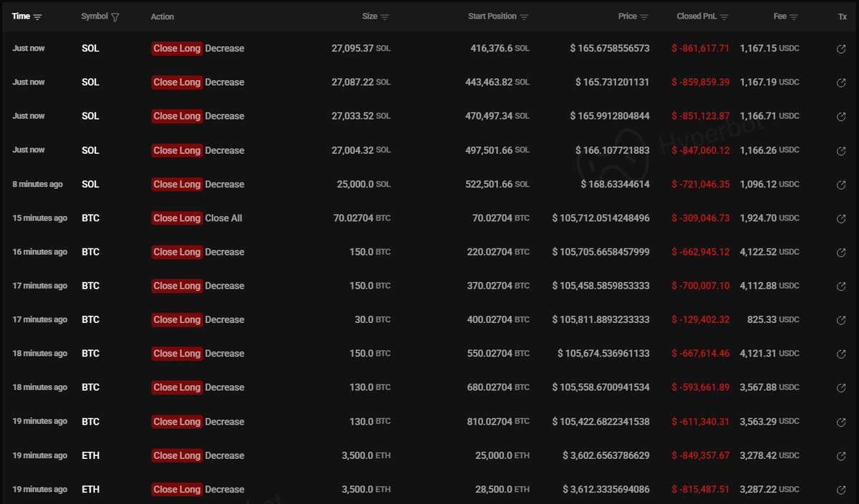Image resolution: width=859 pixels, height=504 pixels.
Task: Open the transaction link for the SOL 27,004.32 row
Action: tap(841, 150)
